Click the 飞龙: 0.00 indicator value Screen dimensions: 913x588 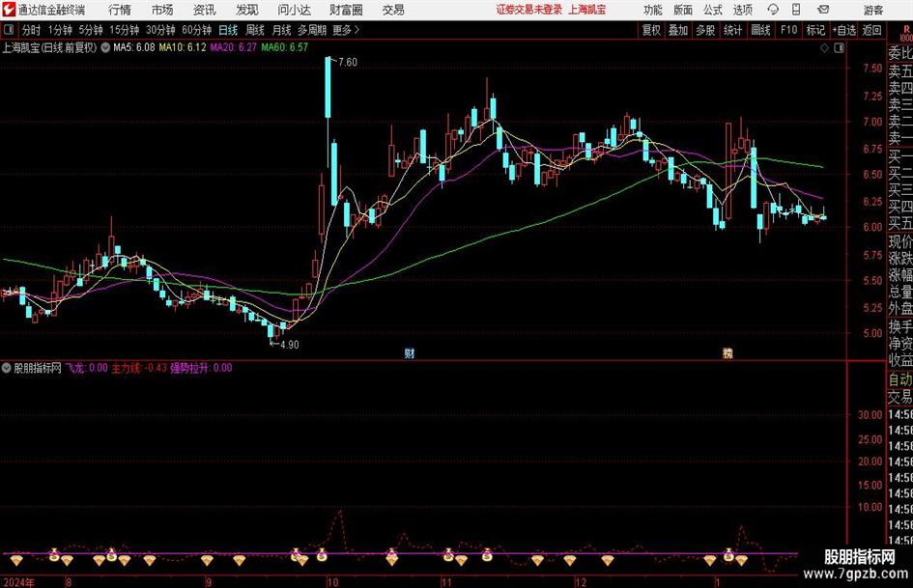tap(86, 368)
